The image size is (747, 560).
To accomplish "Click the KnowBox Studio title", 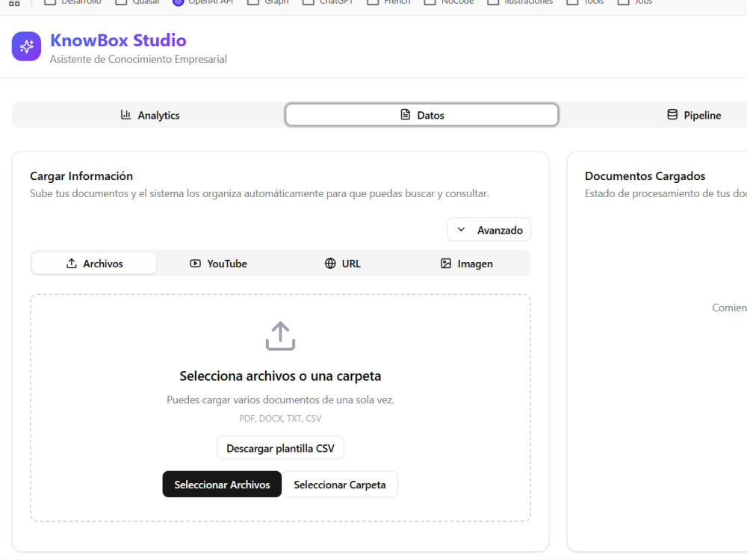I will 118,40.
